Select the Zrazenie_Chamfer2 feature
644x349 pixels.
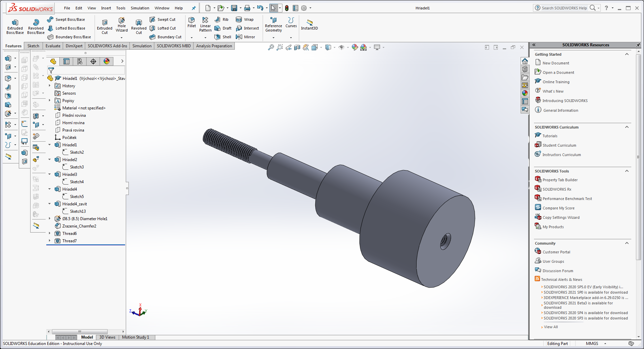click(x=79, y=226)
